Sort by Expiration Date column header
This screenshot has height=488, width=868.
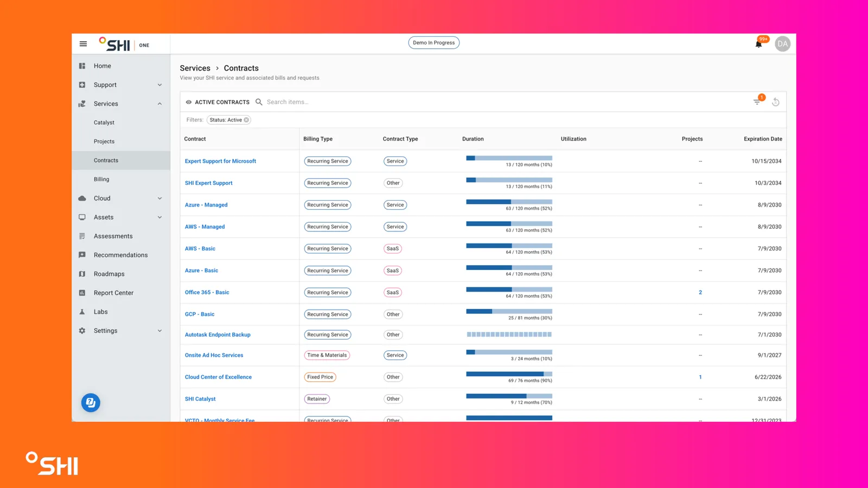click(763, 139)
